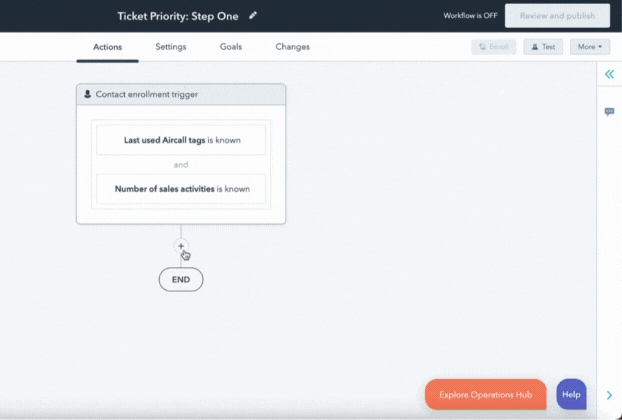
Task: Click the pencil icon to rename workflow
Action: click(x=253, y=15)
